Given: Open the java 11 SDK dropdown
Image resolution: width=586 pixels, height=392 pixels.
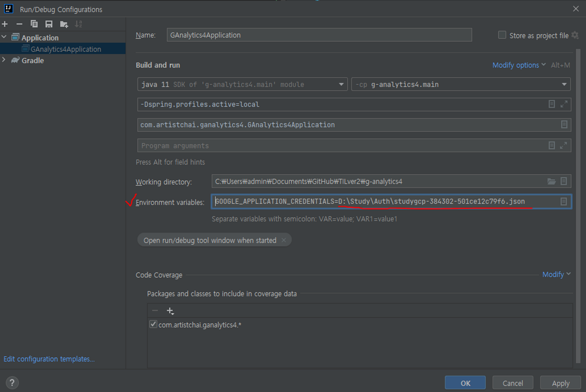Looking at the screenshot, I should [341, 84].
